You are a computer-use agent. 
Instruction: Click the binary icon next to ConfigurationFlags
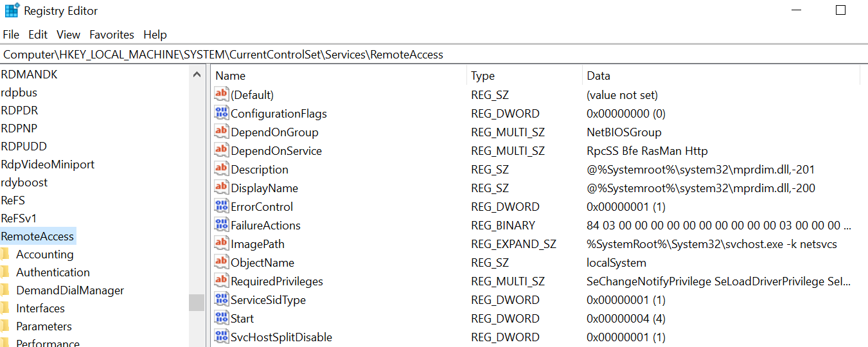(x=222, y=113)
